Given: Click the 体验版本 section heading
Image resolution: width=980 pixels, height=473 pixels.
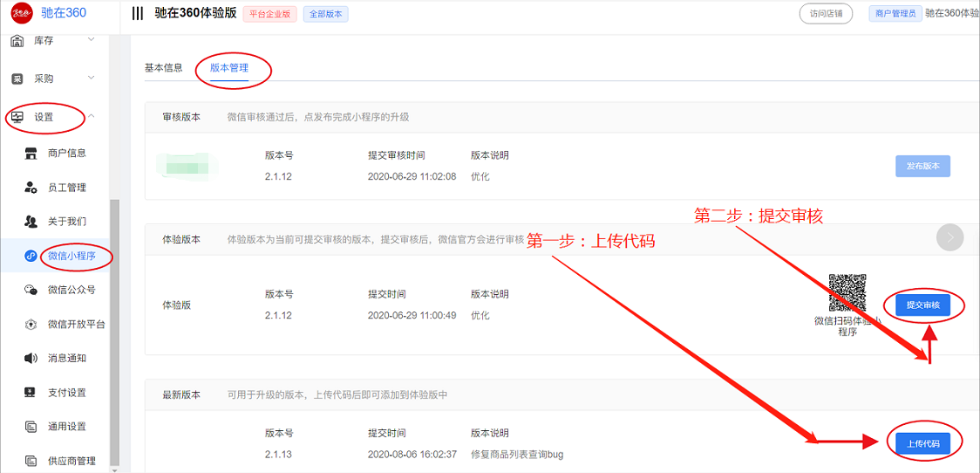Looking at the screenshot, I should tap(182, 238).
